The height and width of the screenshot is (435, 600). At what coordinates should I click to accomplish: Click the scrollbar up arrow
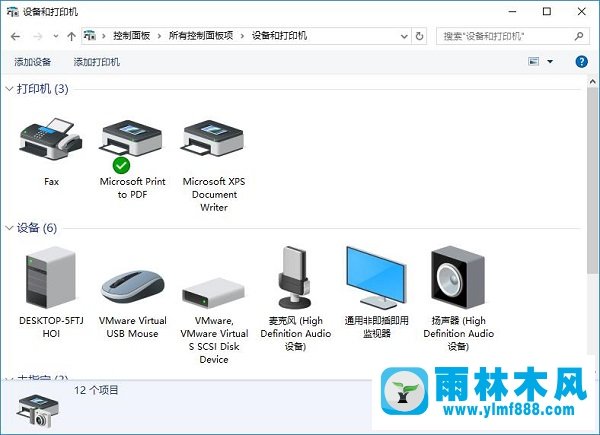pyautogui.click(x=592, y=81)
